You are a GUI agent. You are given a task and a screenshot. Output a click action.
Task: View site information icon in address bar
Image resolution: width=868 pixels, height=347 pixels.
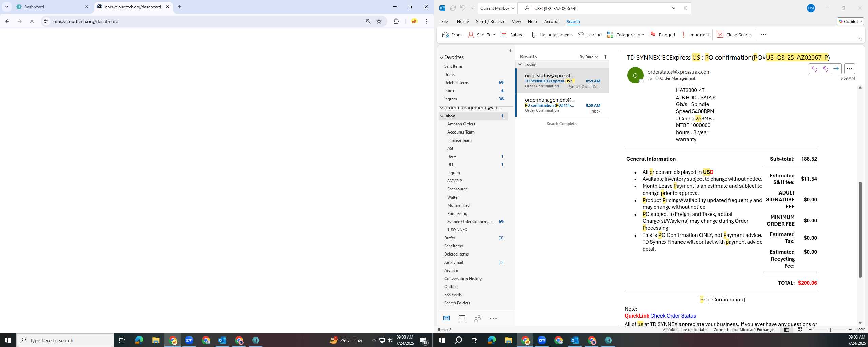click(x=46, y=21)
